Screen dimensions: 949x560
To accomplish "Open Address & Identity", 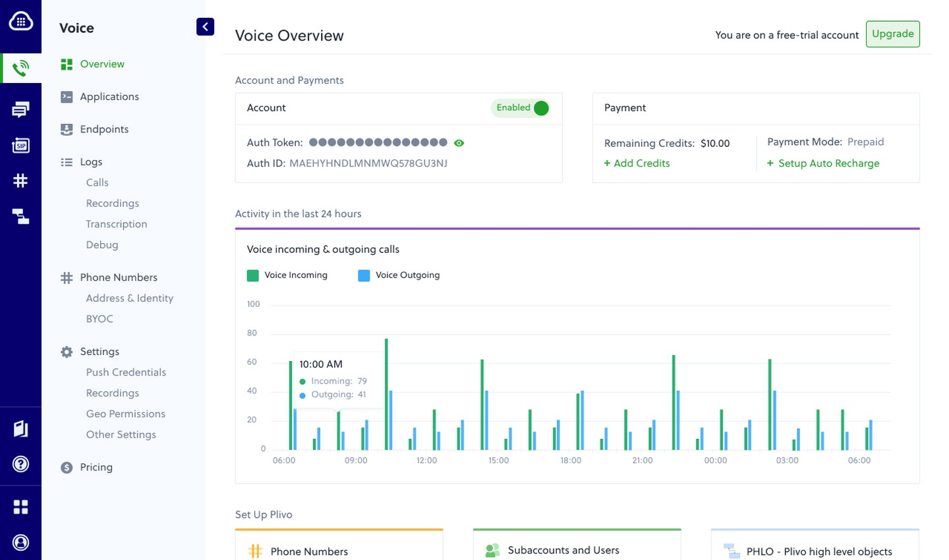I will [130, 298].
